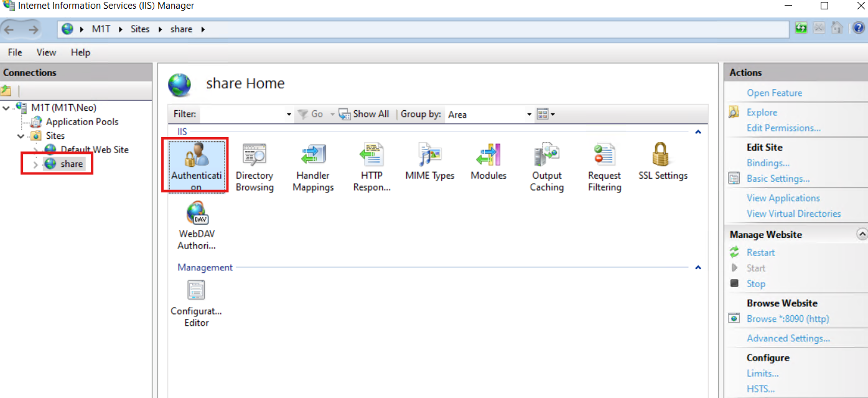Open the MIME Types feature

[x=430, y=161]
